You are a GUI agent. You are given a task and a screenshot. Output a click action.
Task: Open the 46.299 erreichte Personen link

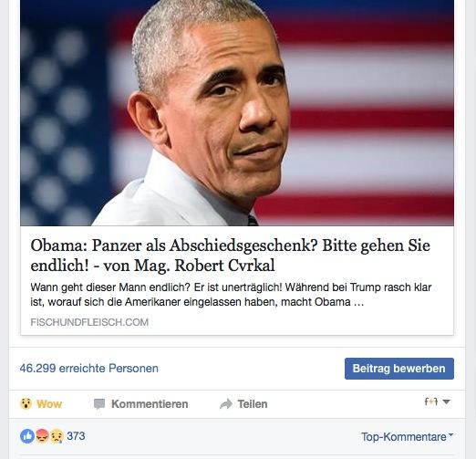coord(89,369)
